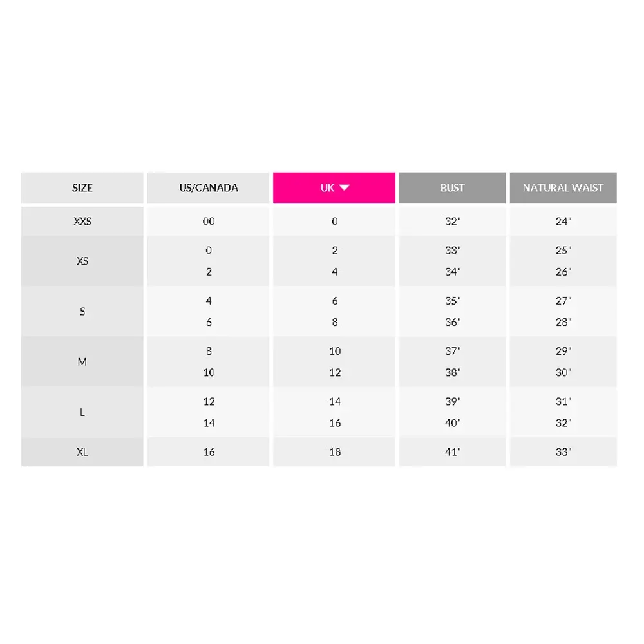Select US/Canada size 00 cell
Viewport: 644px width, 644px height.
(208, 222)
